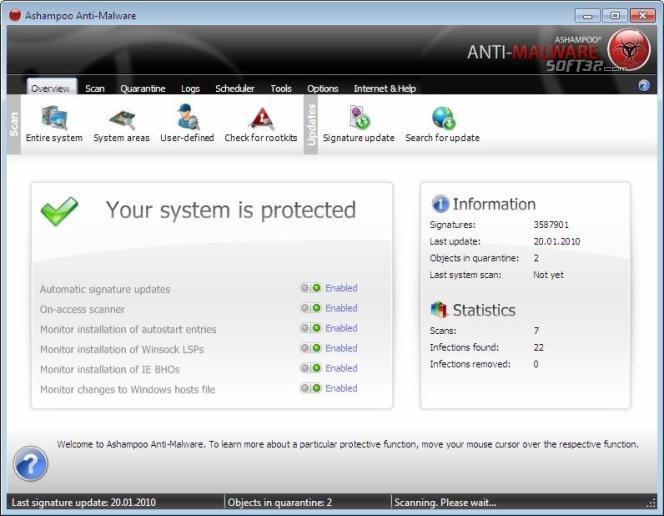Open the large blue help button at bottom
The width and height of the screenshot is (664, 516).
(x=30, y=464)
